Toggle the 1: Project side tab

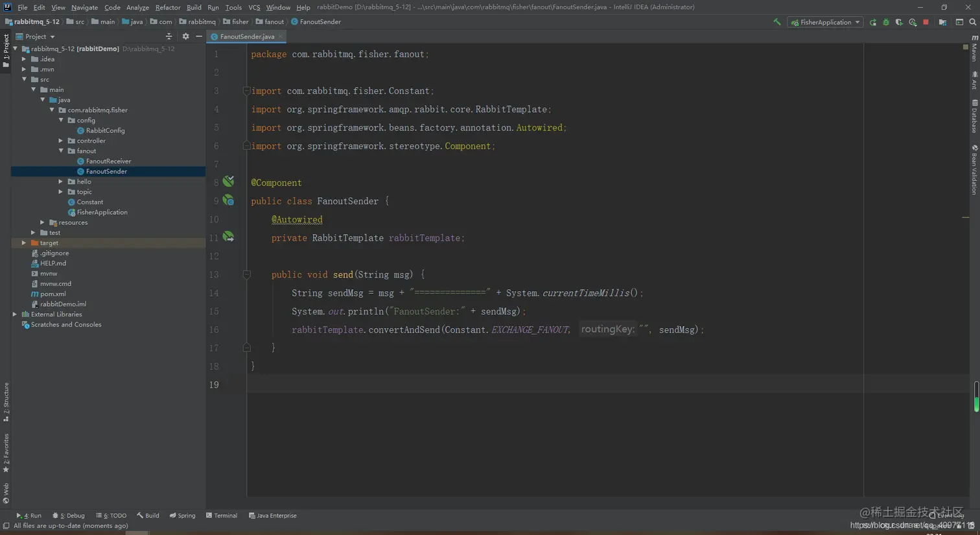click(x=6, y=51)
